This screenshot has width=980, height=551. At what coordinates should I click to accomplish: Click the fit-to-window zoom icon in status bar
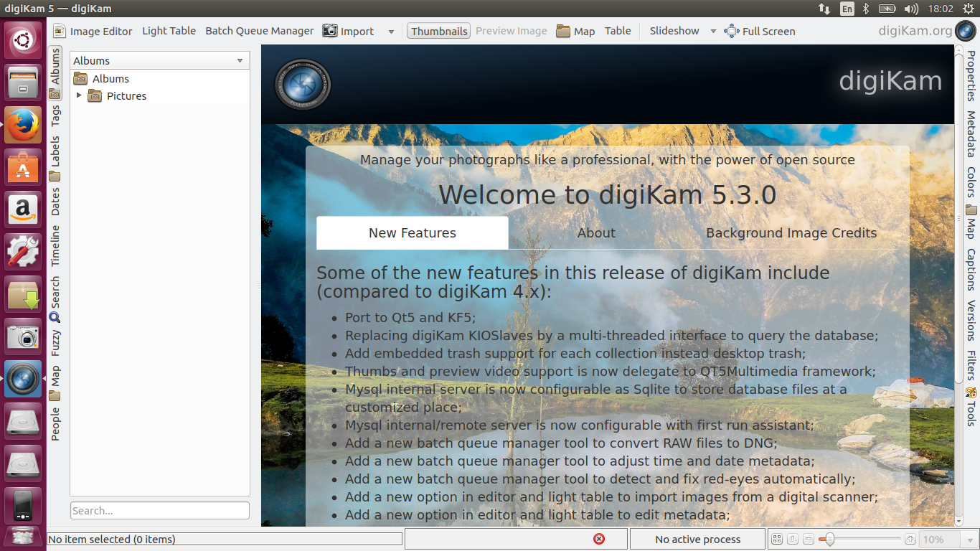[777, 539]
